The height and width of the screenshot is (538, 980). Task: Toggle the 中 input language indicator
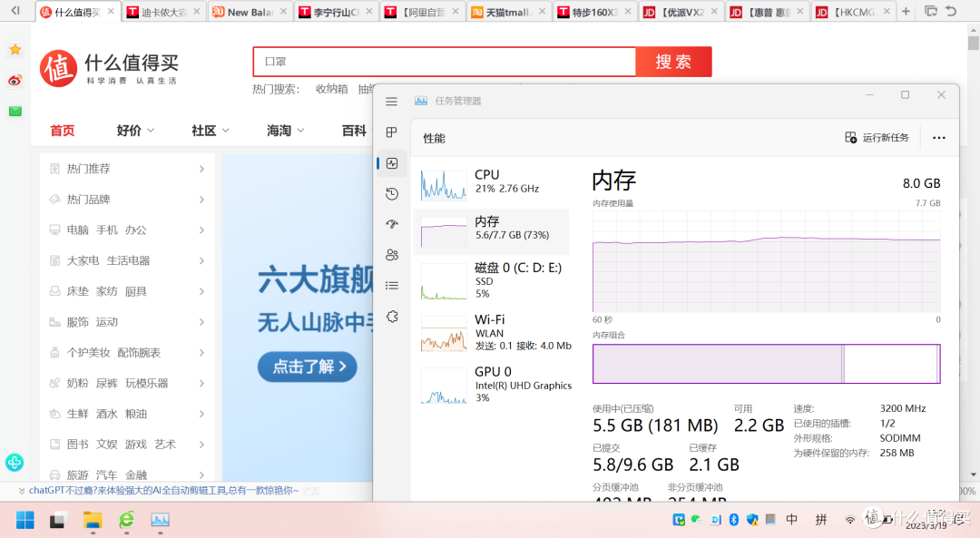[792, 519]
